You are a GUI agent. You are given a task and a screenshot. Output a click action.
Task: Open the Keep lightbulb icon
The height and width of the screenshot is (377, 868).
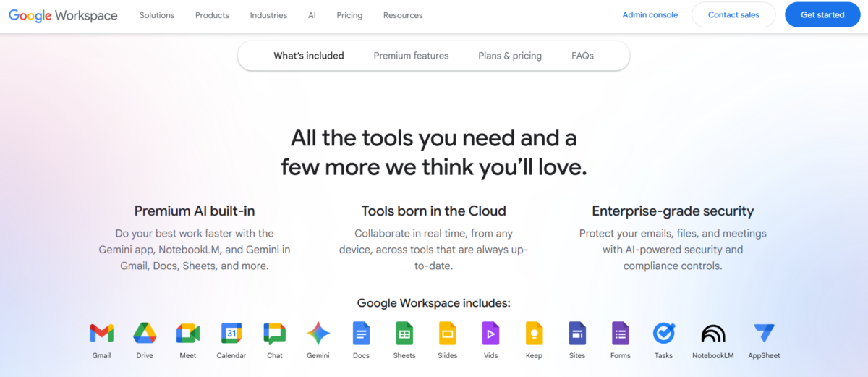pos(534,334)
